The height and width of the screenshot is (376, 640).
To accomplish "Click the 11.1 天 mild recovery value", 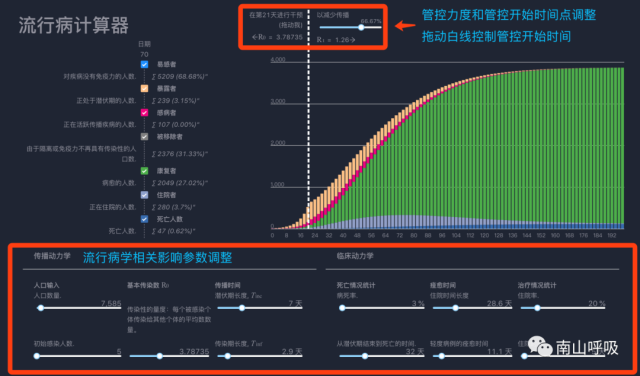I will (x=500, y=351).
